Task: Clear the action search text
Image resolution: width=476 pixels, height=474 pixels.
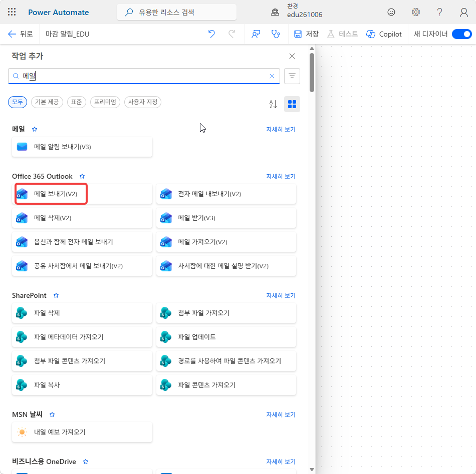Action: click(272, 76)
